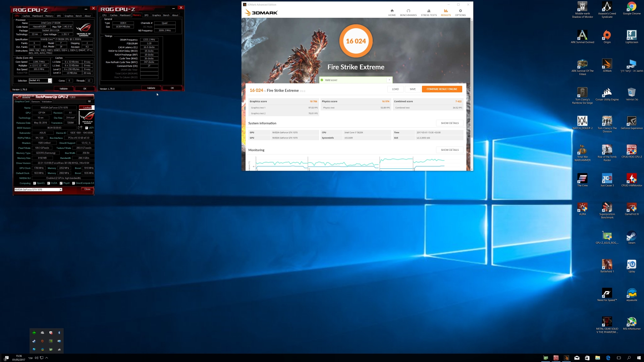Open CPUID HWMonitor desktop shortcut
The image size is (644, 362).
[x=632, y=180]
